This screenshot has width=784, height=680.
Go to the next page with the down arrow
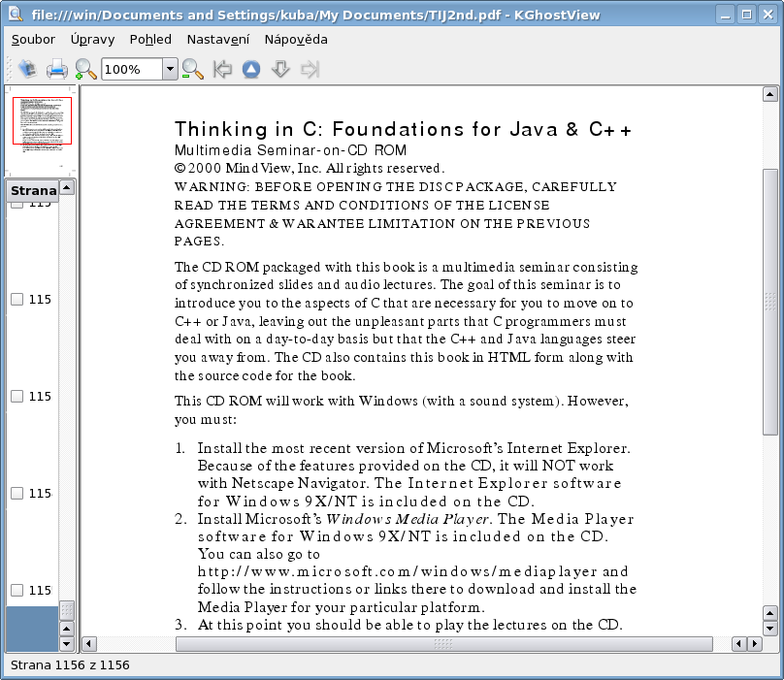coord(280,69)
